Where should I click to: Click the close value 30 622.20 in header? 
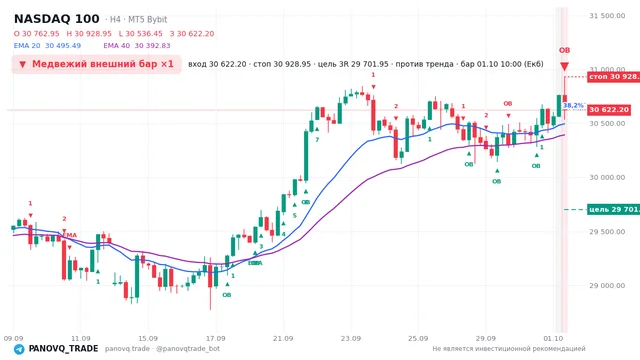point(192,34)
